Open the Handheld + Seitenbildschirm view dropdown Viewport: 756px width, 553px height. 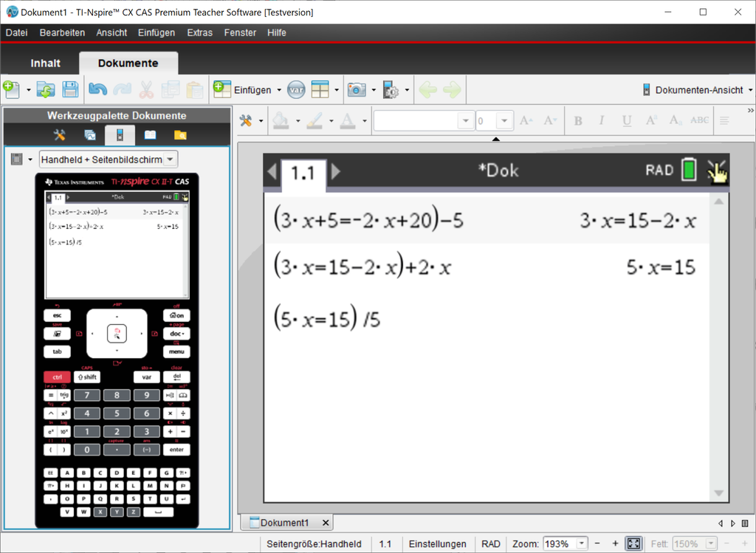(109, 159)
